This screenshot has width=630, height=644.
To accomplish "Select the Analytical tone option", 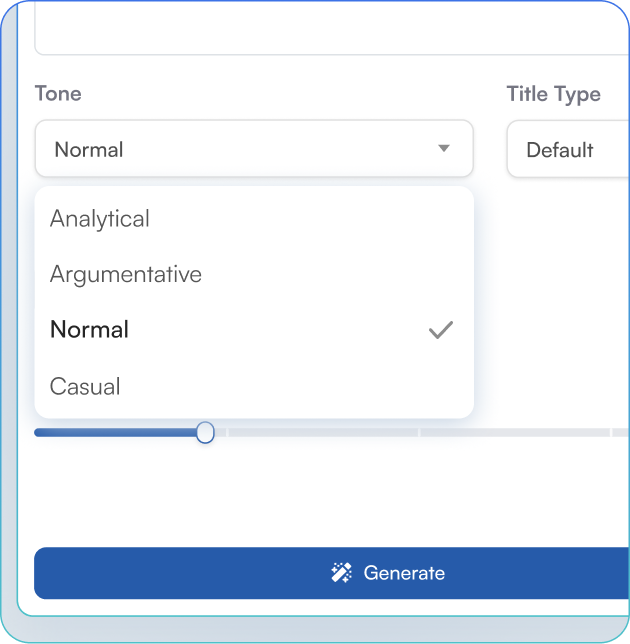I will pos(100,219).
